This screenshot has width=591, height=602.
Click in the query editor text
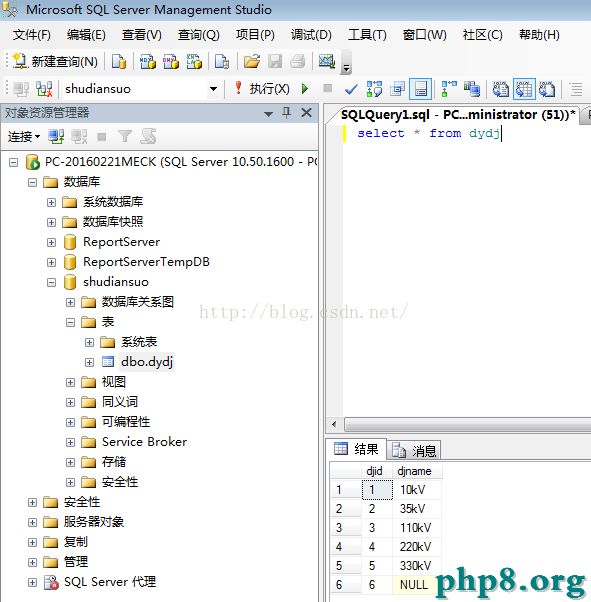[x=429, y=133]
